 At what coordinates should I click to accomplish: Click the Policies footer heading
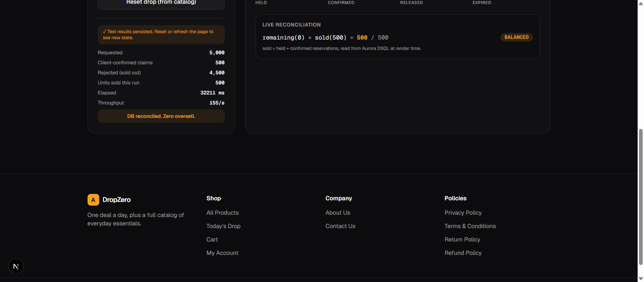pyautogui.click(x=455, y=198)
